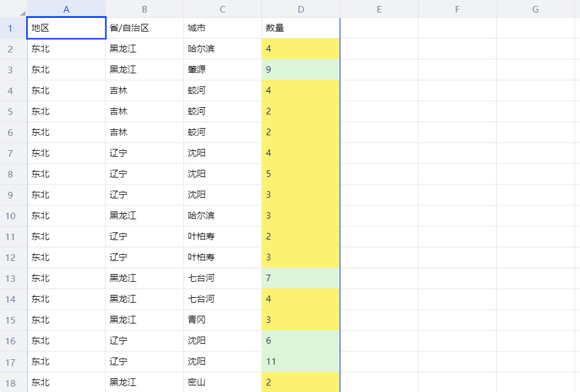Select the green cell with value 9
Screen dimensions: 580x392
(301, 70)
